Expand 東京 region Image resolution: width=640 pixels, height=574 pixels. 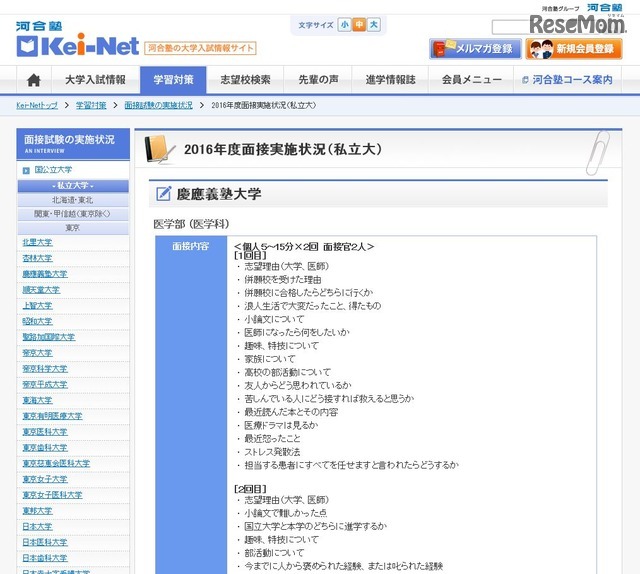(73, 228)
